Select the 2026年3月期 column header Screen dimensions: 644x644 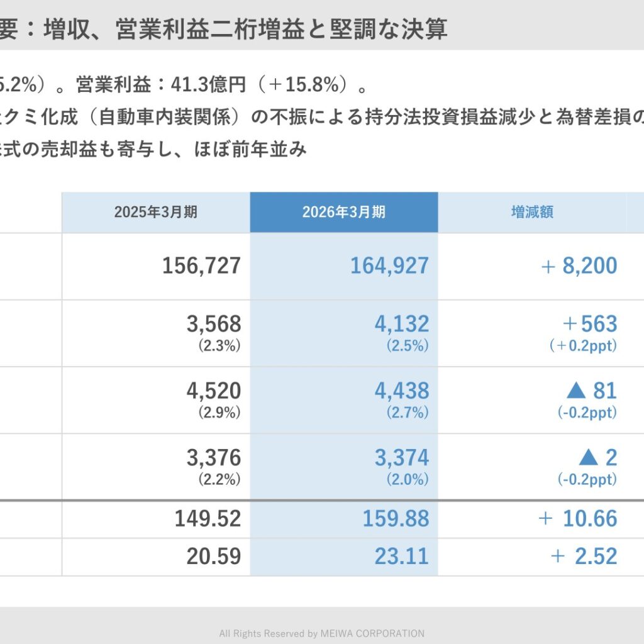344,212
